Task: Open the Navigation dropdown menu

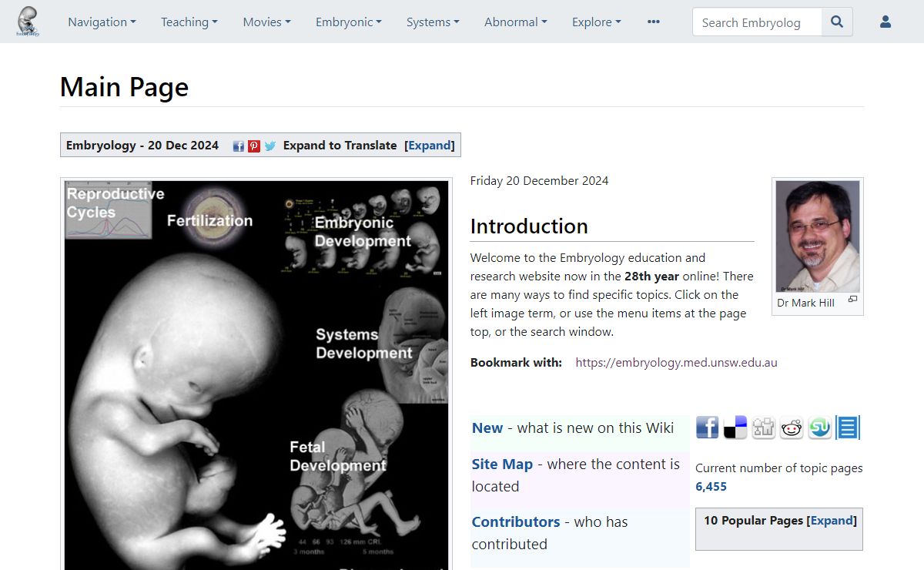Action: [102, 22]
